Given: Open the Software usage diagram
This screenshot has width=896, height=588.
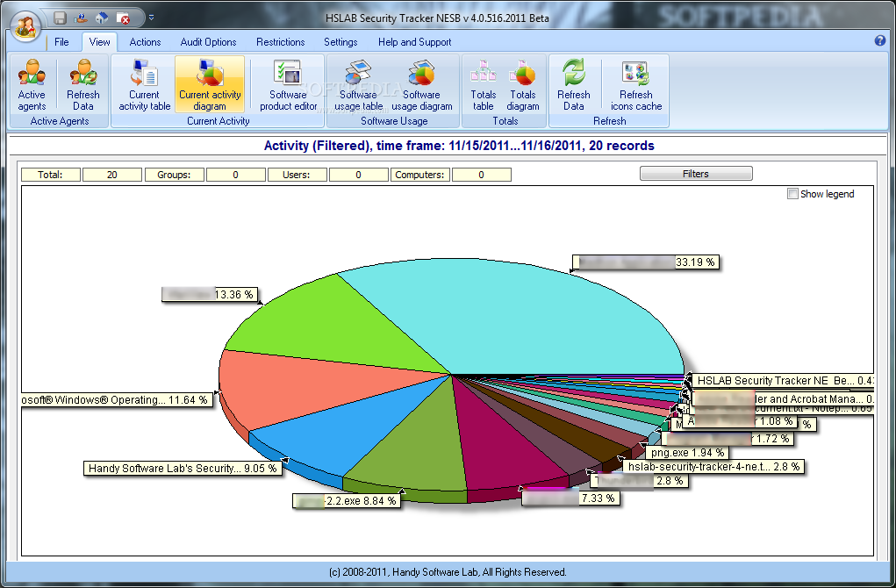Looking at the screenshot, I should tap(422, 84).
